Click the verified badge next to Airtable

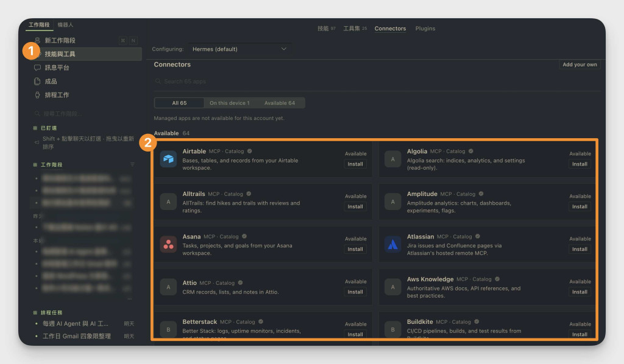point(249,151)
